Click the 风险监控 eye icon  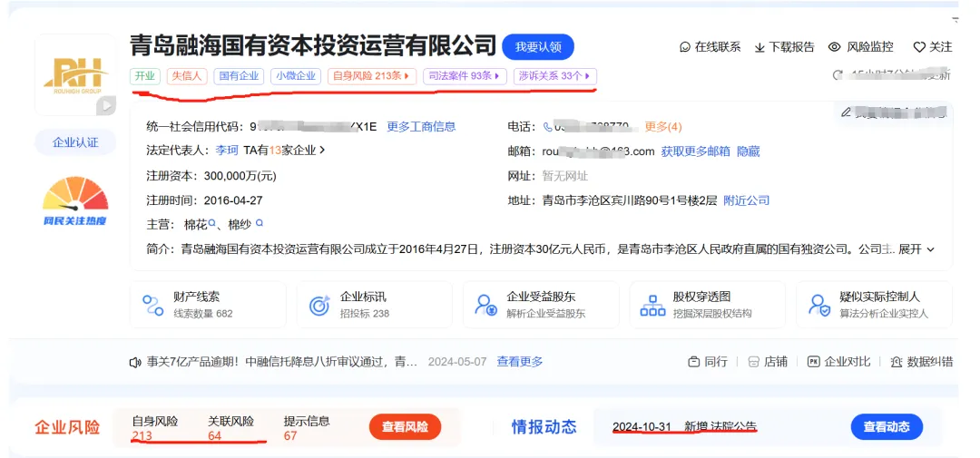pos(835,47)
